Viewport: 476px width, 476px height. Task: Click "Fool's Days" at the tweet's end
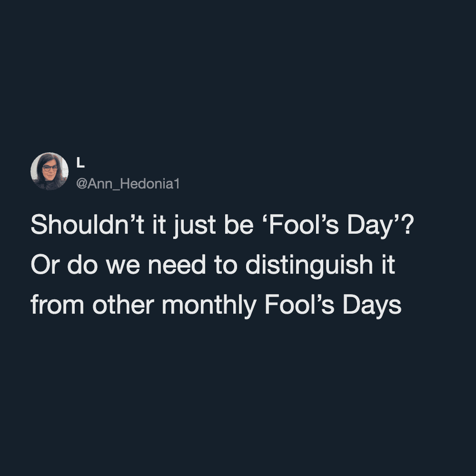pyautogui.click(x=333, y=306)
